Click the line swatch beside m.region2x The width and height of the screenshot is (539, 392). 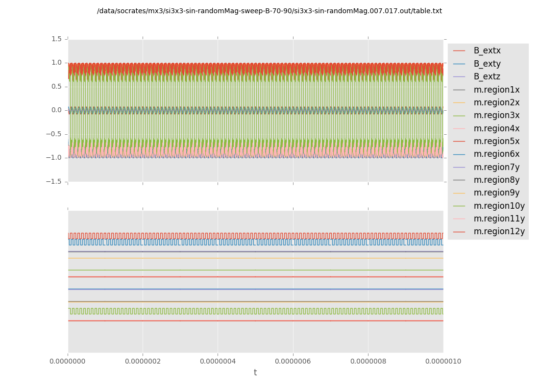click(459, 103)
